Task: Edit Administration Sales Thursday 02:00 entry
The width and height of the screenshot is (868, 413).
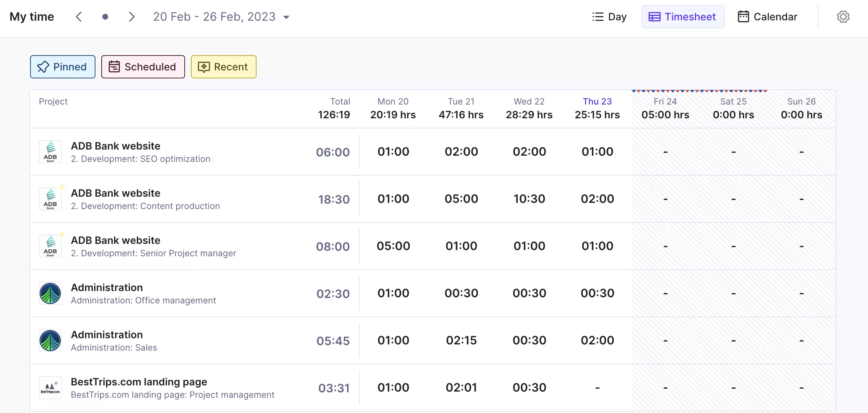Action: point(597,340)
